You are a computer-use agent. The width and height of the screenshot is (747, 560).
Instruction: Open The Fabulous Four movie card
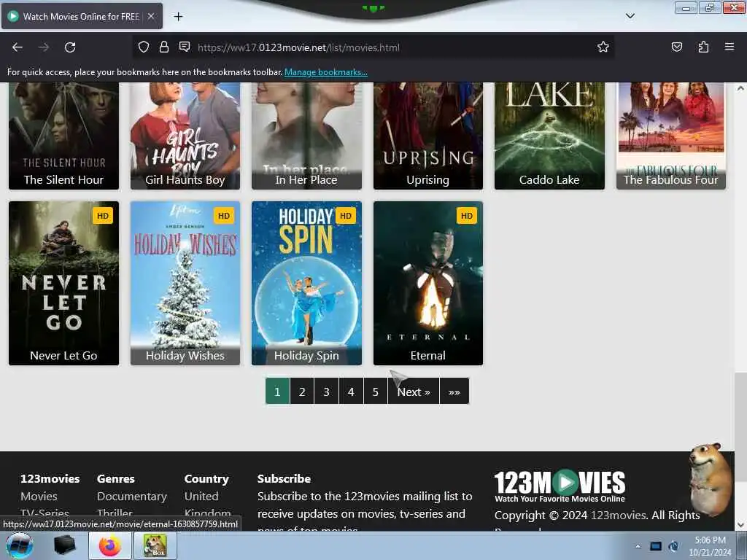[671, 136]
